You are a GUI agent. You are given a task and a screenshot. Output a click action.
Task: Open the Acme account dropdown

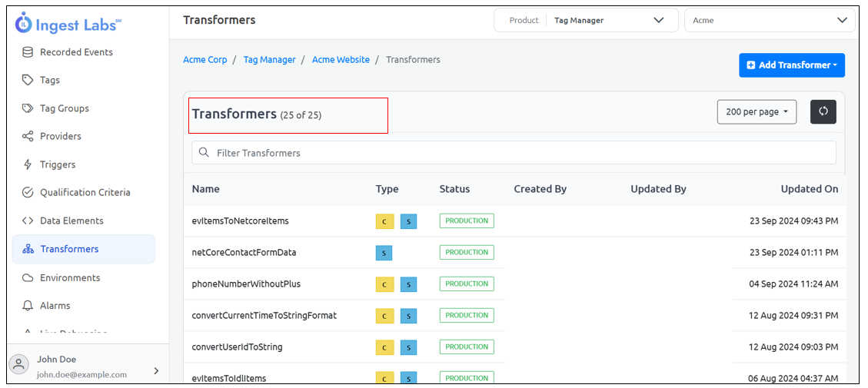(x=769, y=20)
